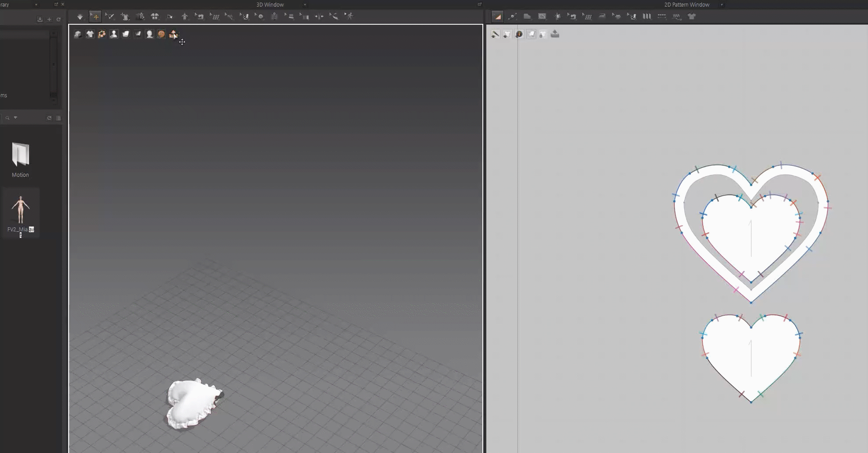
Task: Select the Internal Polygon tool in 2D toolbar
Action: [542, 17]
